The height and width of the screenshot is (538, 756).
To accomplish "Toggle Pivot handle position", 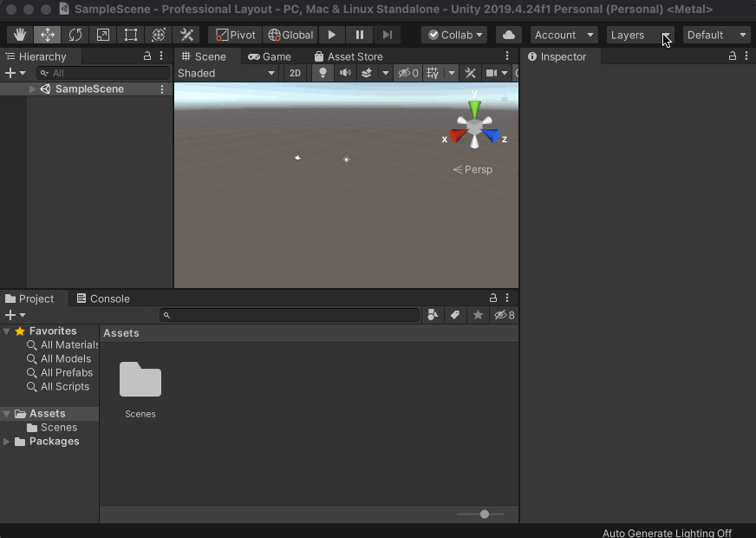I will 235,35.
